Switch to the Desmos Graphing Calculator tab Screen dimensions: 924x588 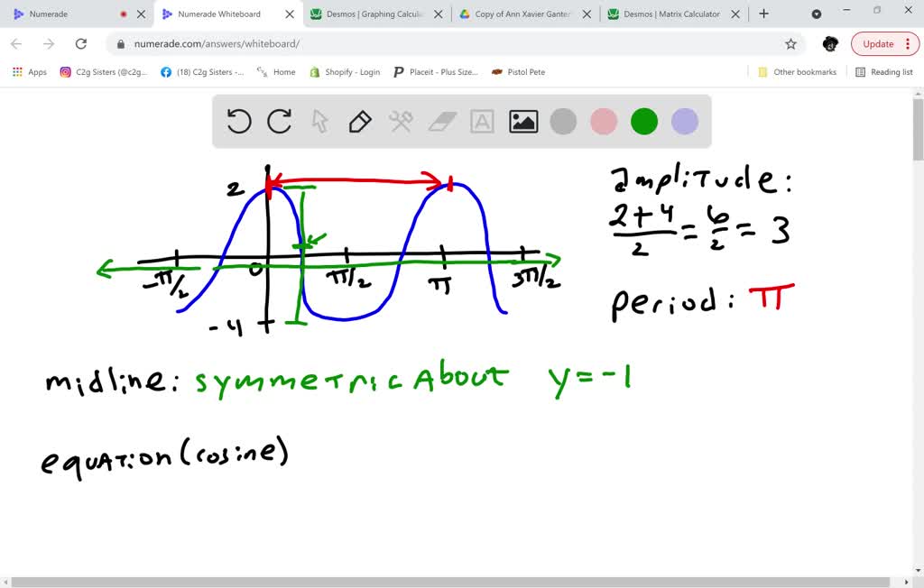tap(368, 14)
